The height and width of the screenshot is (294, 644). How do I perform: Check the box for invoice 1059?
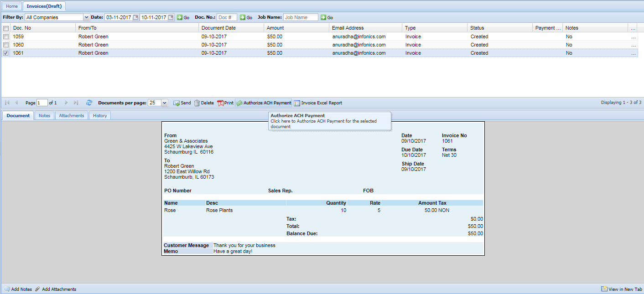(6, 36)
